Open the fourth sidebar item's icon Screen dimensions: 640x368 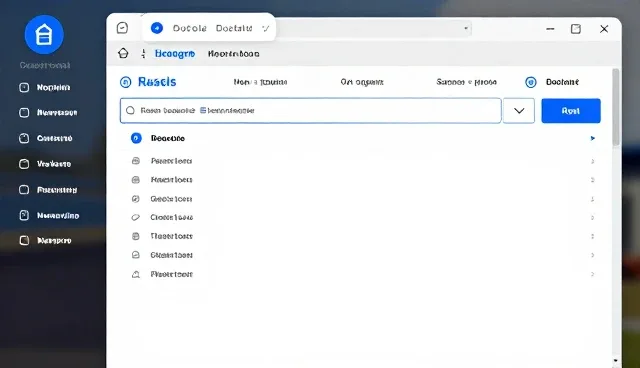click(x=24, y=164)
